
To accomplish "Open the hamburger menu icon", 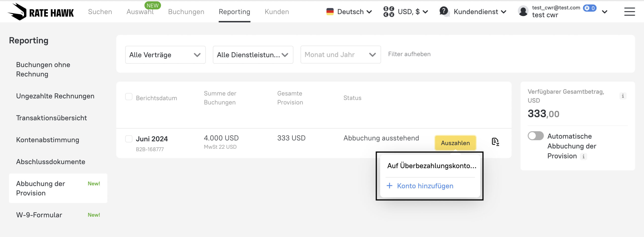I will tap(629, 12).
